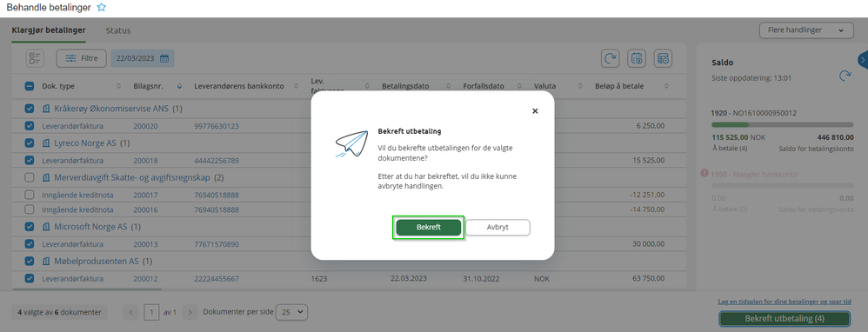
Task: Open Dokumenter per side dropdown showing 25
Action: 291,312
